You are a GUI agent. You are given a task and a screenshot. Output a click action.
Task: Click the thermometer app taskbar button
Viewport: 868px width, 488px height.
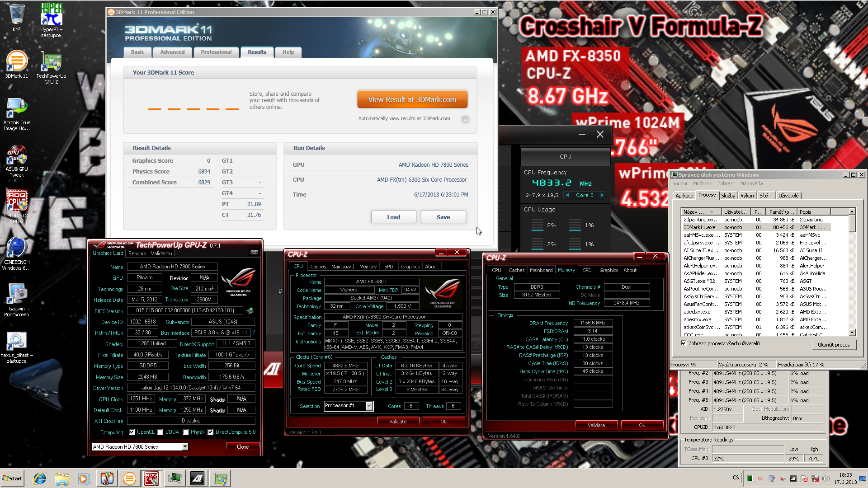click(107, 479)
